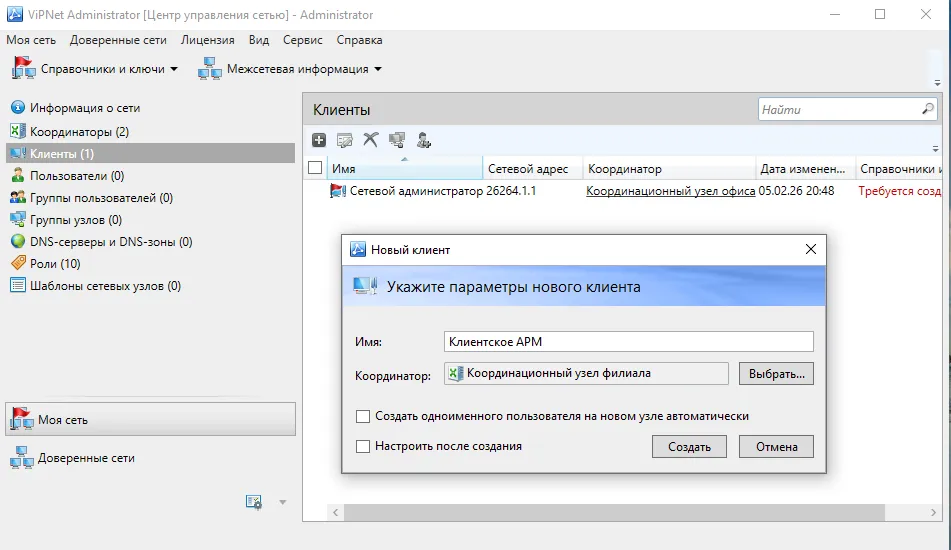Enable auto-create same-named user checkbox
The image size is (951, 550).
click(x=363, y=417)
